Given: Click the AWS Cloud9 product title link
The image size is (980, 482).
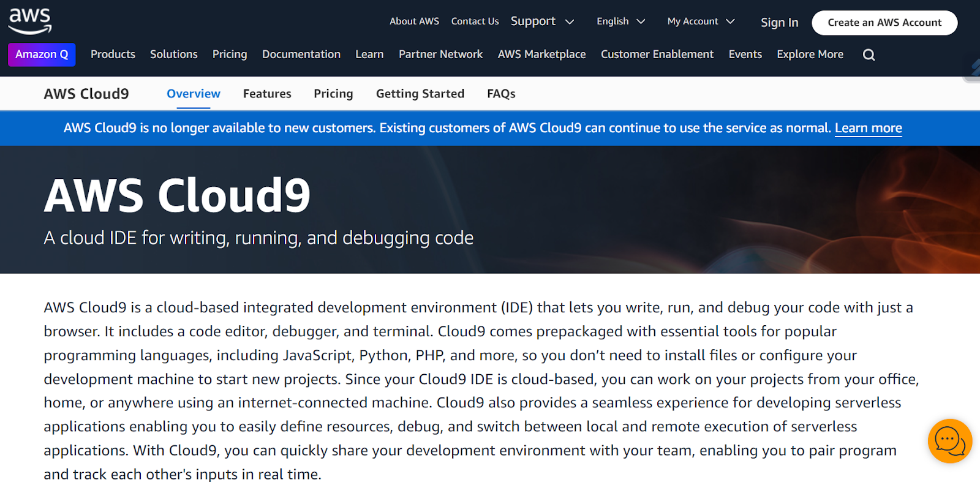Looking at the screenshot, I should 86,94.
